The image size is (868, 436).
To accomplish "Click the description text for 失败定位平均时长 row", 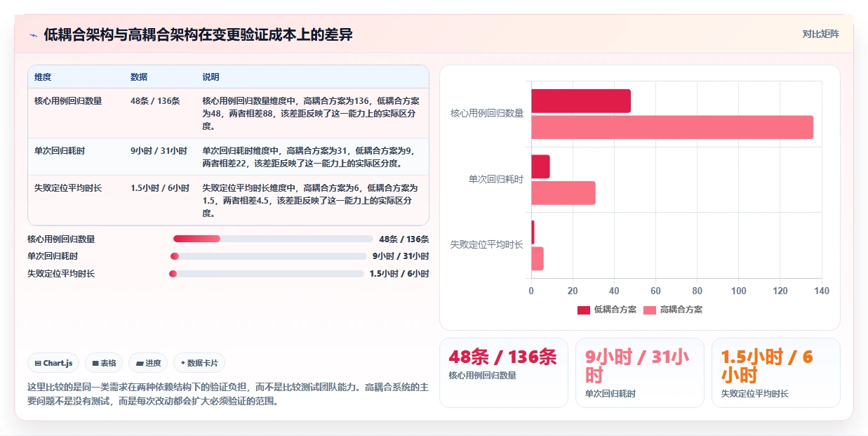I will [x=312, y=201].
